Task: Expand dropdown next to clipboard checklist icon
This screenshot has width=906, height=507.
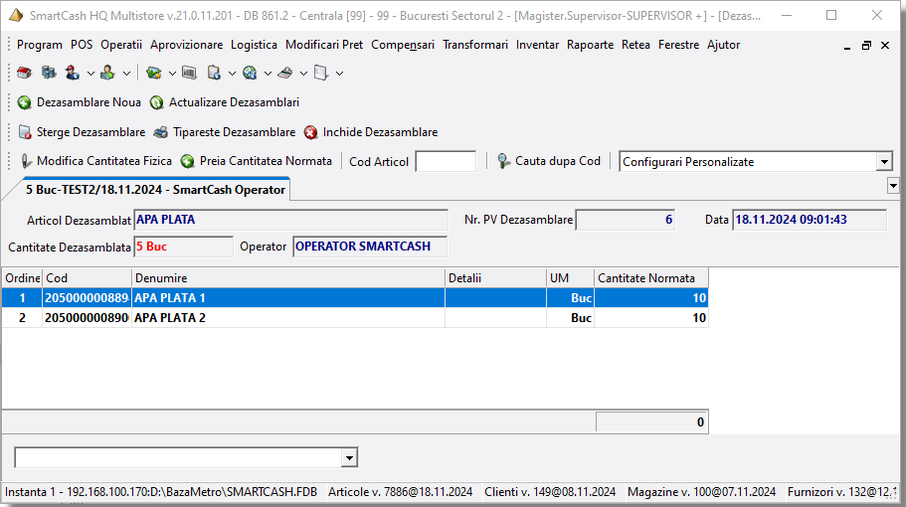Action: click(232, 73)
